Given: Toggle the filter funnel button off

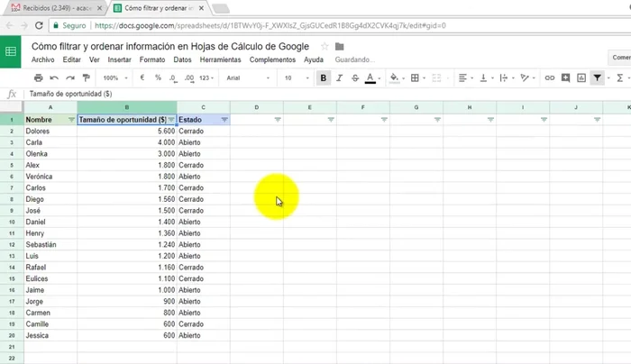Looking at the screenshot, I should tap(597, 78).
